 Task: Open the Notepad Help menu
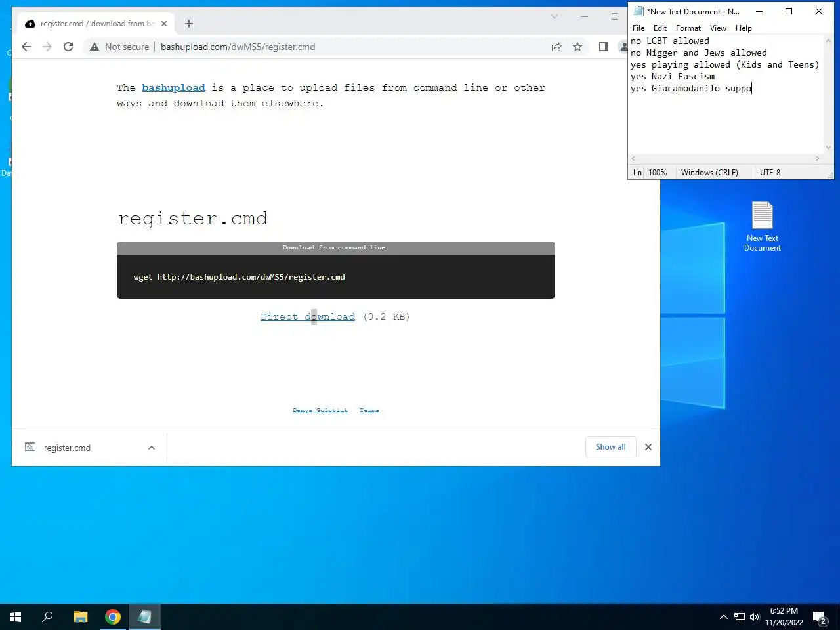tap(744, 28)
